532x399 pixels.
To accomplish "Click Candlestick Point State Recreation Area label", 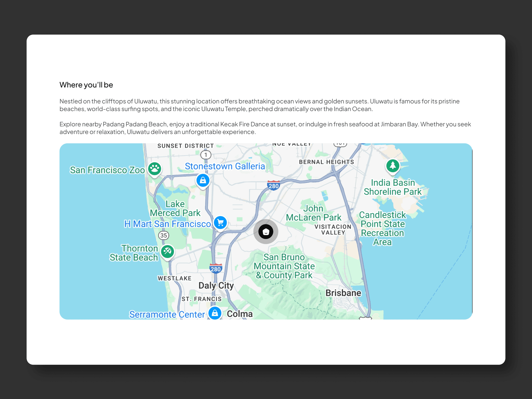I will (x=383, y=228).
